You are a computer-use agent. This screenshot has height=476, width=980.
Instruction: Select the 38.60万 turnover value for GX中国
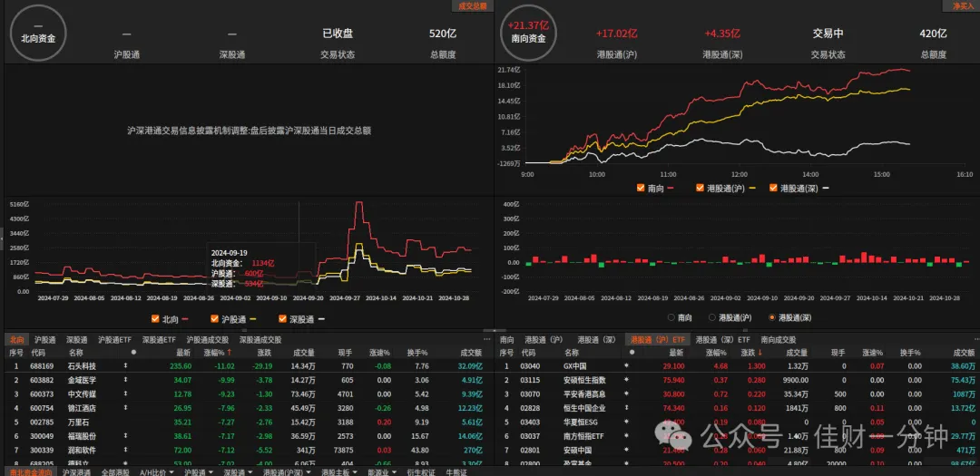click(x=963, y=365)
